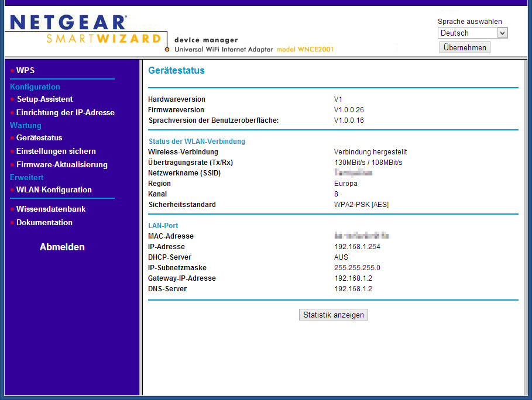Open the Dokumentation link

point(44,222)
